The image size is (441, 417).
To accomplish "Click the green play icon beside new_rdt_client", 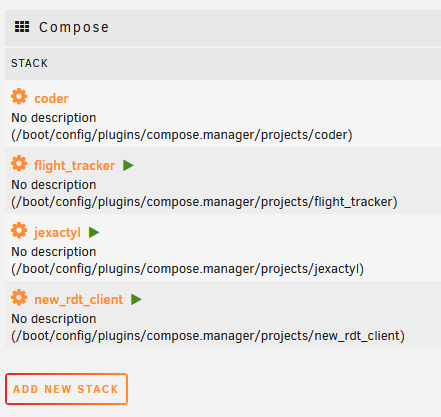I will [x=136, y=299].
